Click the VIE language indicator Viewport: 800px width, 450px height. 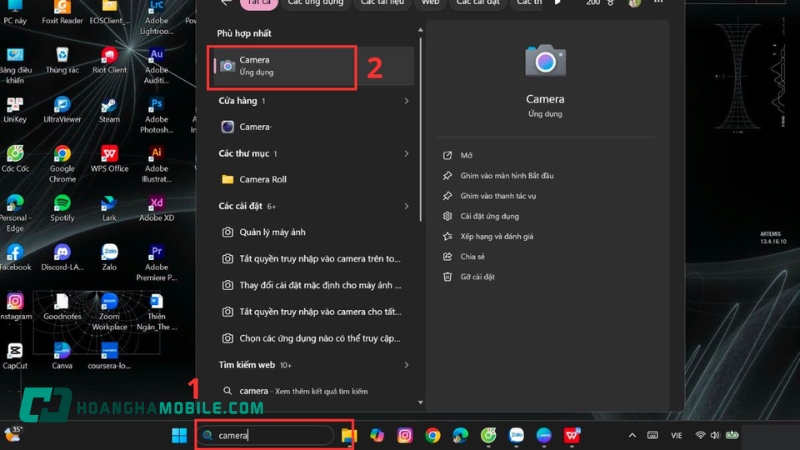tap(677, 435)
